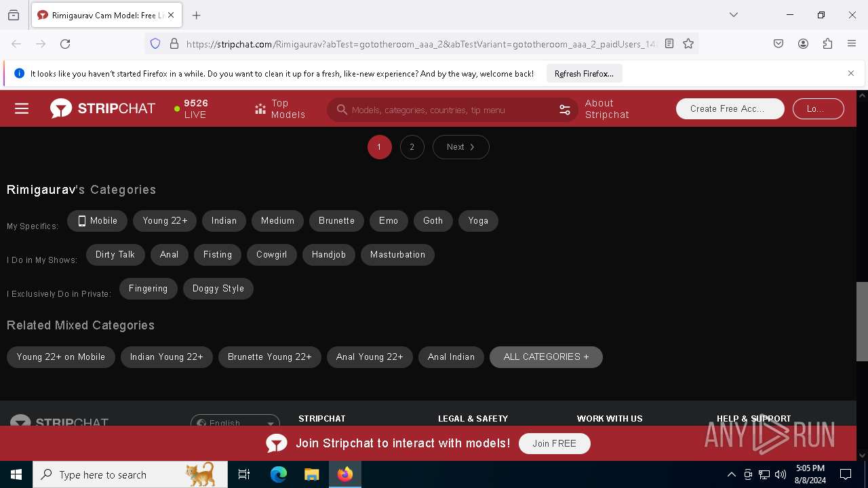Open the Indian category tag

[224, 221]
